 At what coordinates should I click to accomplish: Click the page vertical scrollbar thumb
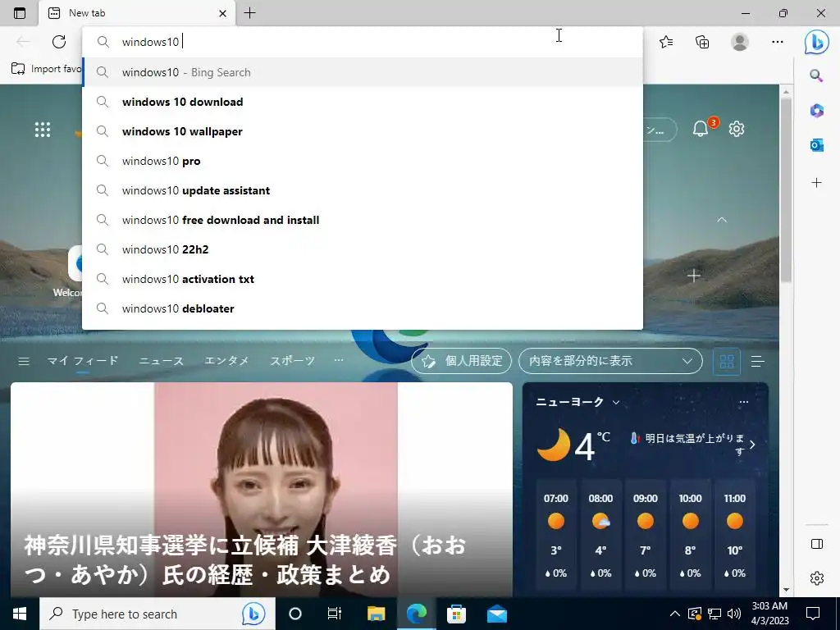[x=786, y=190]
